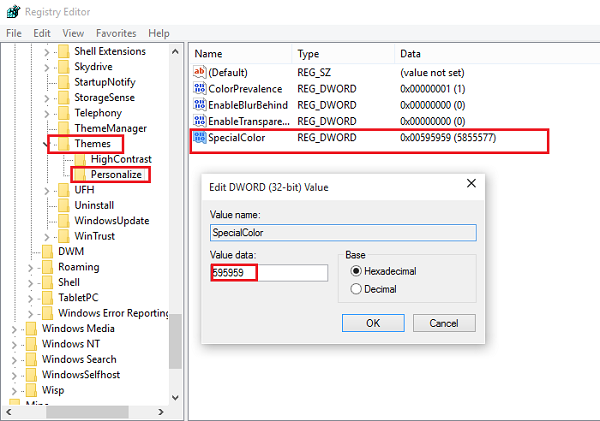Select the SpecialColor DWORD icon

[x=199, y=137]
